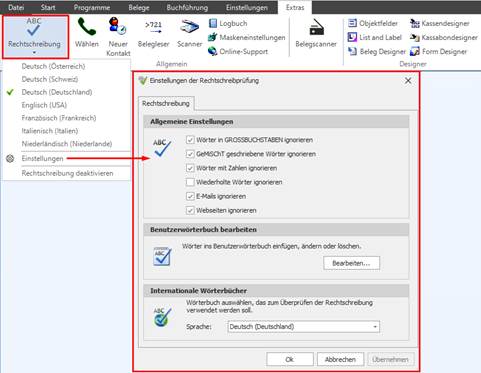Toggle ignoring GeMiSChT written words

pyautogui.click(x=190, y=154)
